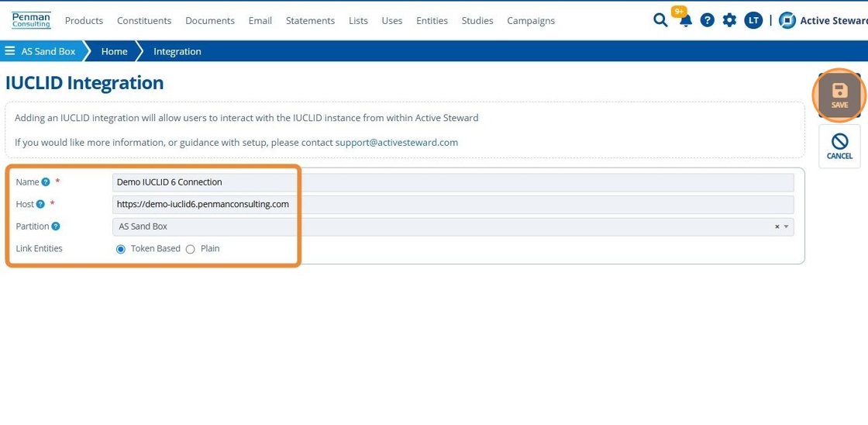The image size is (868, 425).
Task: Open the Uses menu
Action: click(392, 20)
